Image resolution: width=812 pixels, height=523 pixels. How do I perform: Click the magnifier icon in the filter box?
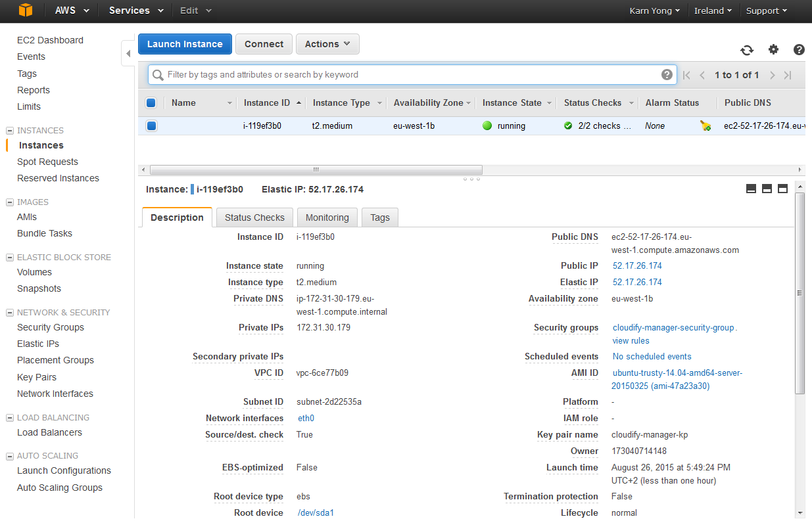point(158,75)
